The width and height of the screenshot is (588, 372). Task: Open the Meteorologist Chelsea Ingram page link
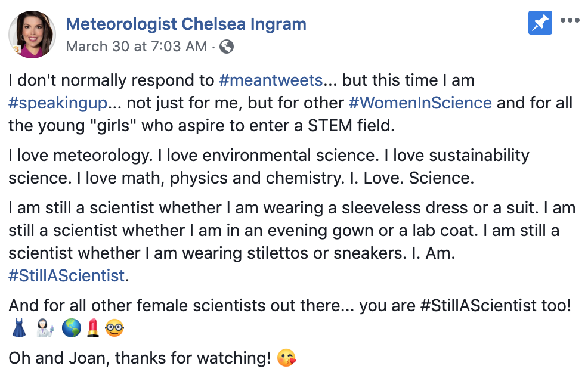[186, 24]
